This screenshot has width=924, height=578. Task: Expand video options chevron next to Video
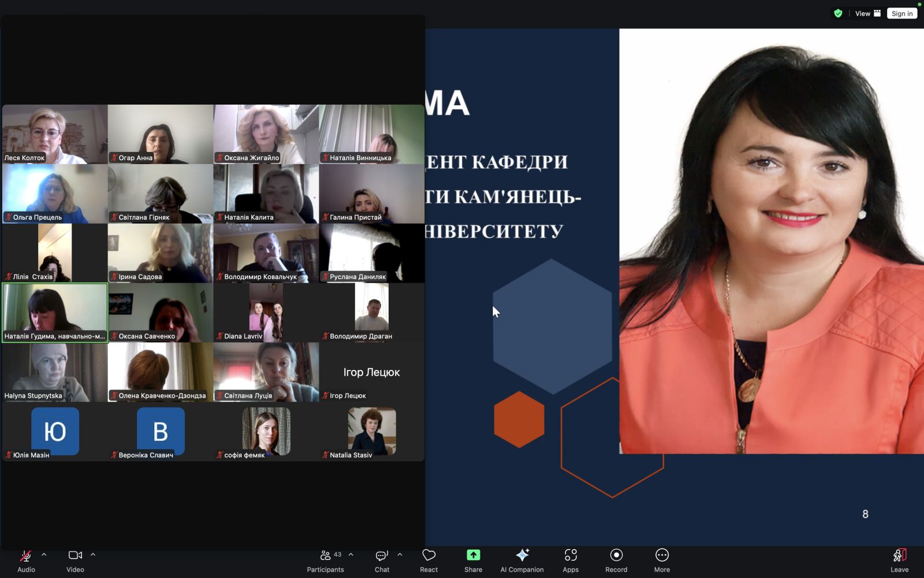point(93,555)
